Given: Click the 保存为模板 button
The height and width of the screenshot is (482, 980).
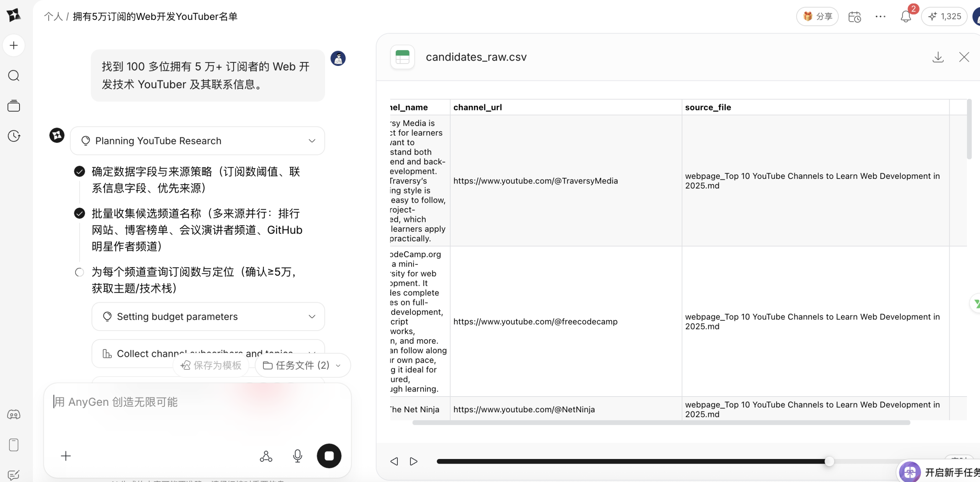Looking at the screenshot, I should coord(211,365).
